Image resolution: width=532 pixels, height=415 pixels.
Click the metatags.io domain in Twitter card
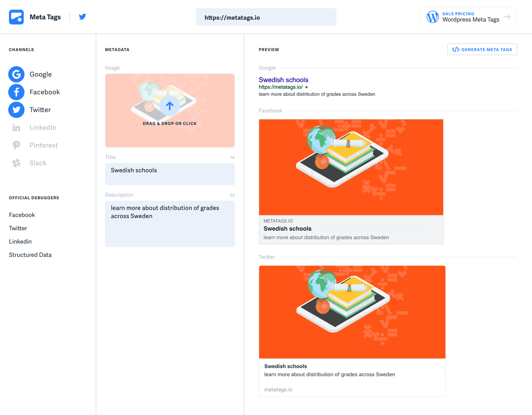(278, 390)
